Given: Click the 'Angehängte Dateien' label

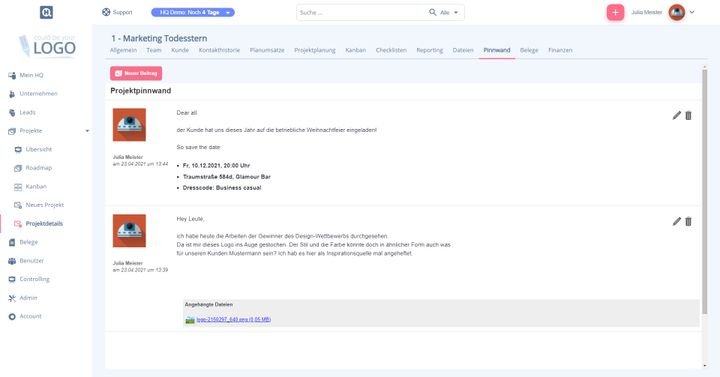Looking at the screenshot, I should [x=209, y=304].
